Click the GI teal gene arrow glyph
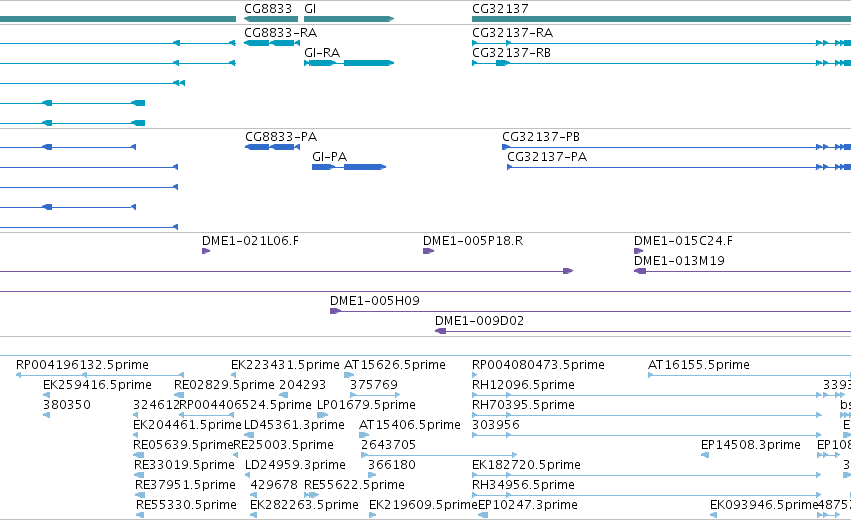Screen dimensions: 851x520 click(x=349, y=19)
